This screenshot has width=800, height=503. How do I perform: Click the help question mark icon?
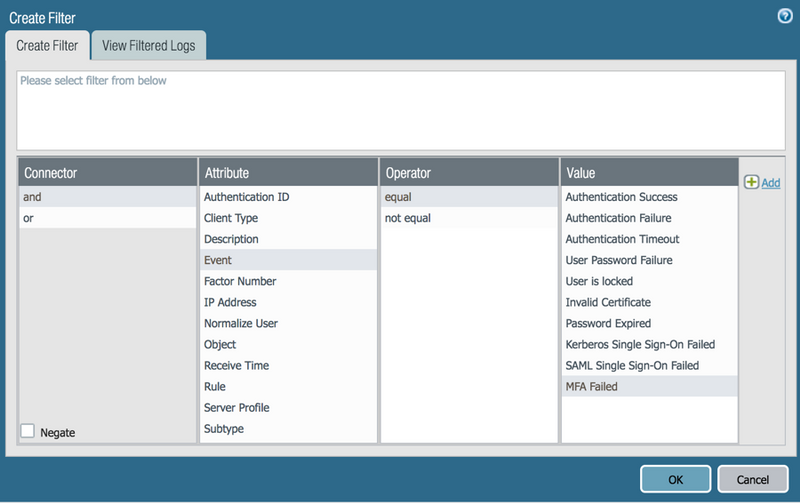pos(784,16)
